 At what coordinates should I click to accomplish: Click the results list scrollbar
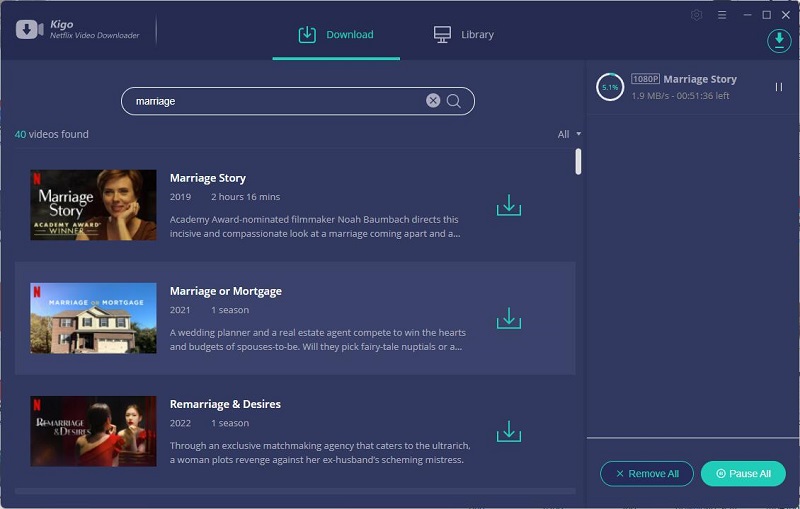578,161
